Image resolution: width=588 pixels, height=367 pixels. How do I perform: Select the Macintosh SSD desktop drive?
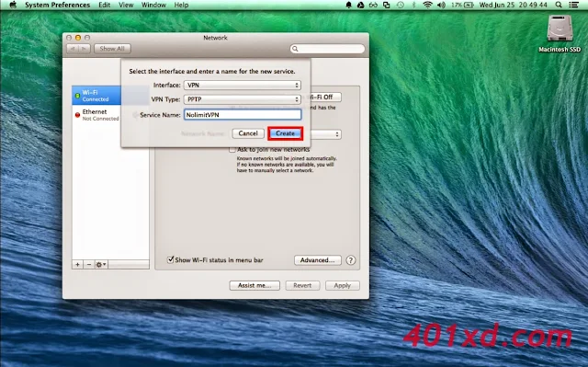point(560,34)
